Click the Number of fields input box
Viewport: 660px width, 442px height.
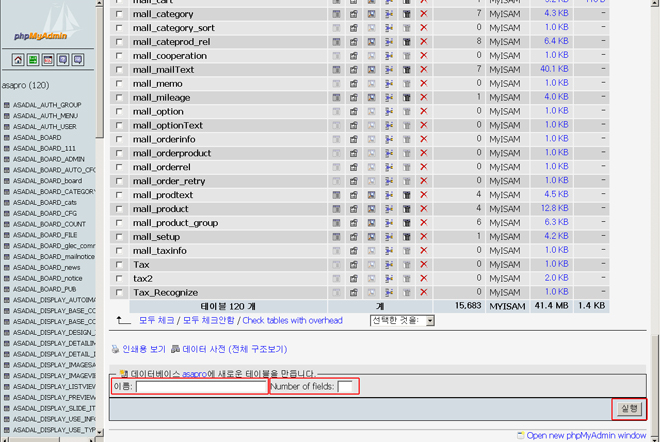[345, 387]
